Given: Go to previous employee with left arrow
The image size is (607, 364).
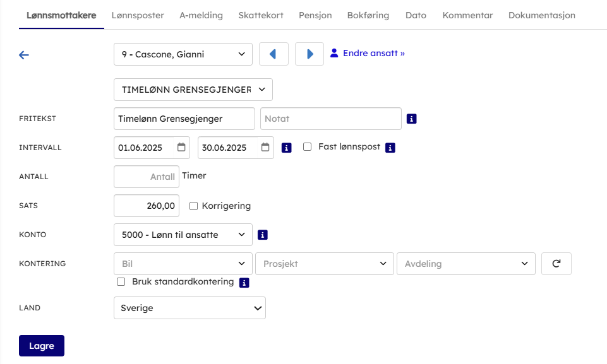Looking at the screenshot, I should [x=273, y=54].
